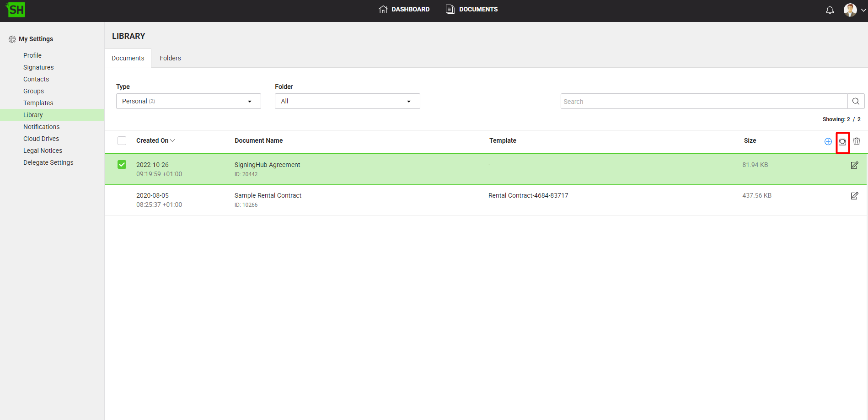Click the delete trash icon
Image resolution: width=868 pixels, height=420 pixels.
(x=857, y=141)
